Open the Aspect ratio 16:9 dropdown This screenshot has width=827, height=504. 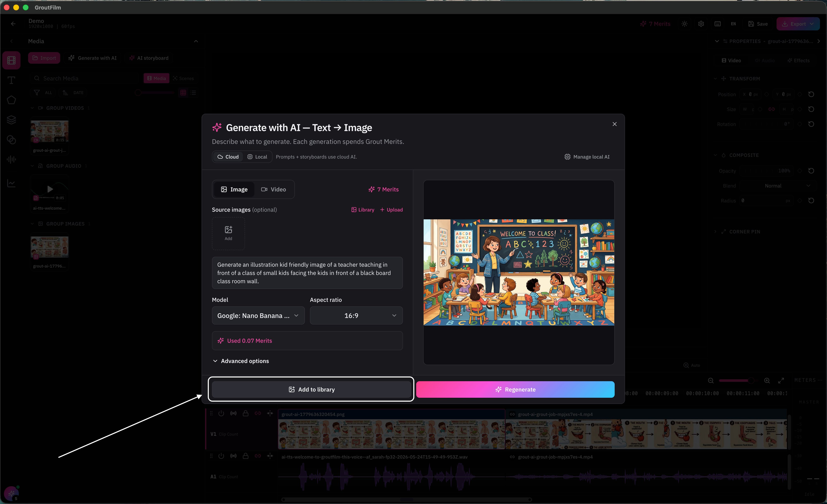356,315
